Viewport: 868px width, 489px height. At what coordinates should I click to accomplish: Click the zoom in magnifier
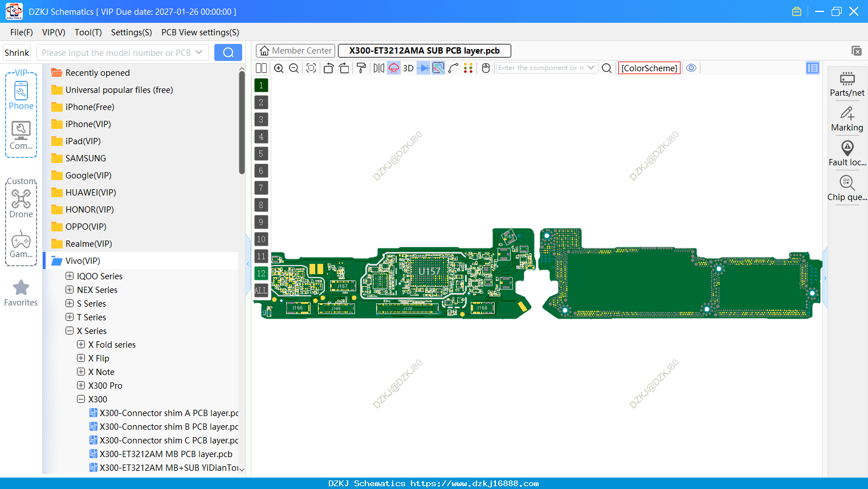click(x=279, y=68)
